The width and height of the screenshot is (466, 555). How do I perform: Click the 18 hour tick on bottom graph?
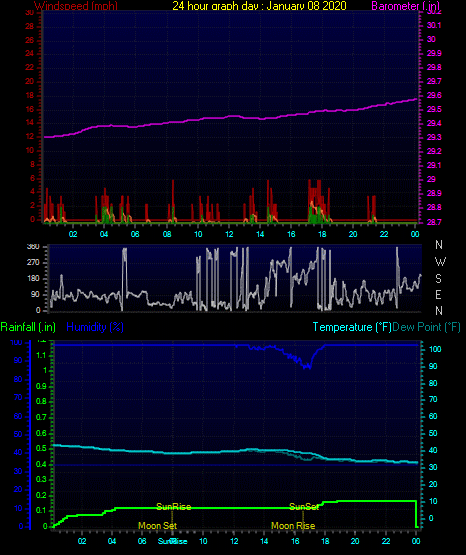click(x=325, y=541)
